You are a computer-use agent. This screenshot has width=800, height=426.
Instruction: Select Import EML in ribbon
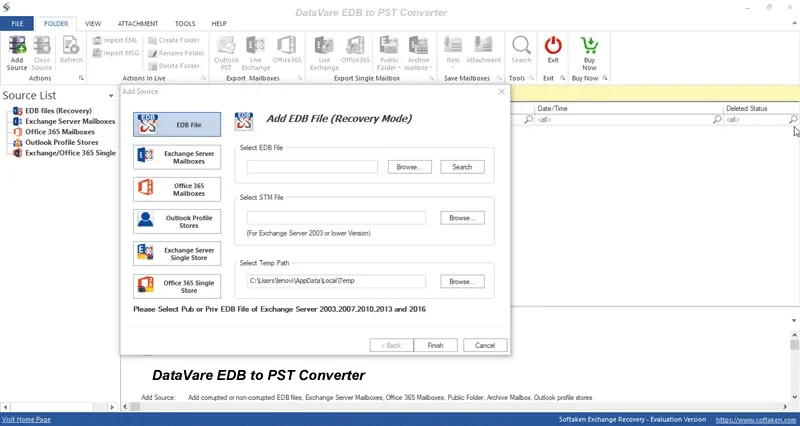(115, 40)
